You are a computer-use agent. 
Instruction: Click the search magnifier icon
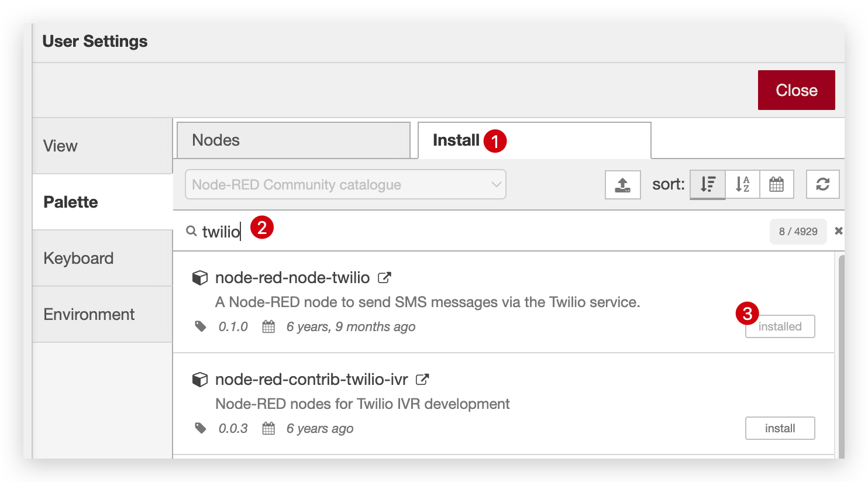pos(191,231)
